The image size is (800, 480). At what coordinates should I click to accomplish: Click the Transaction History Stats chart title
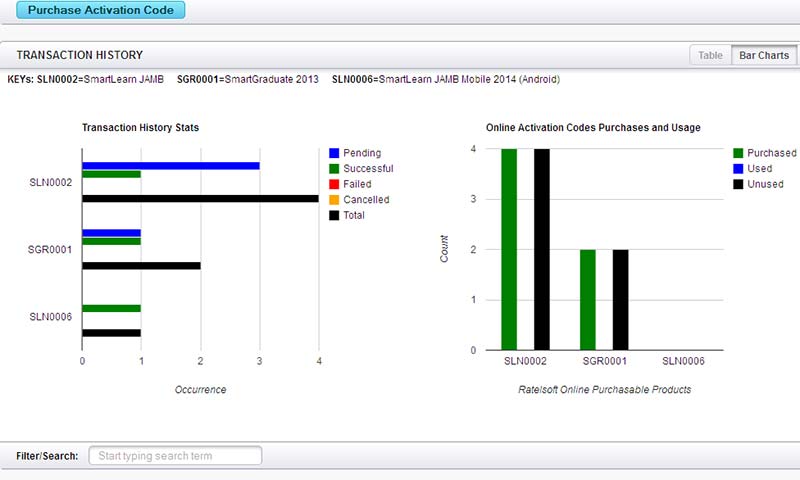click(x=140, y=128)
